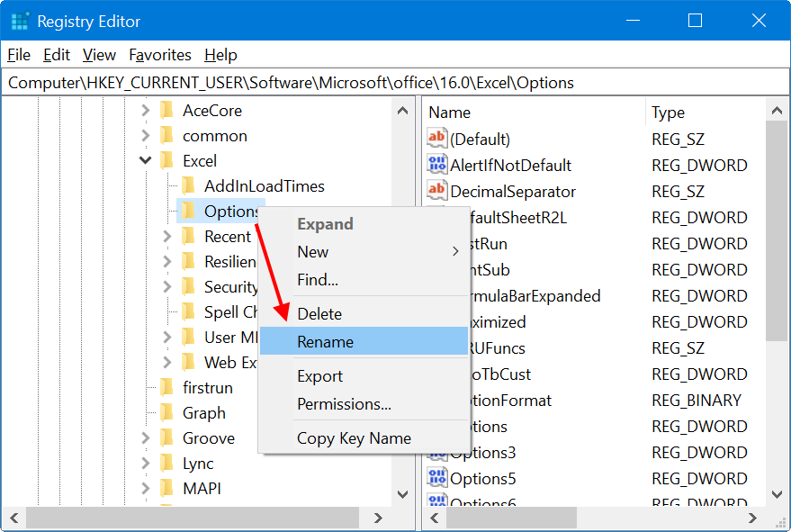Click the DecimalSeparator string value icon

click(437, 191)
